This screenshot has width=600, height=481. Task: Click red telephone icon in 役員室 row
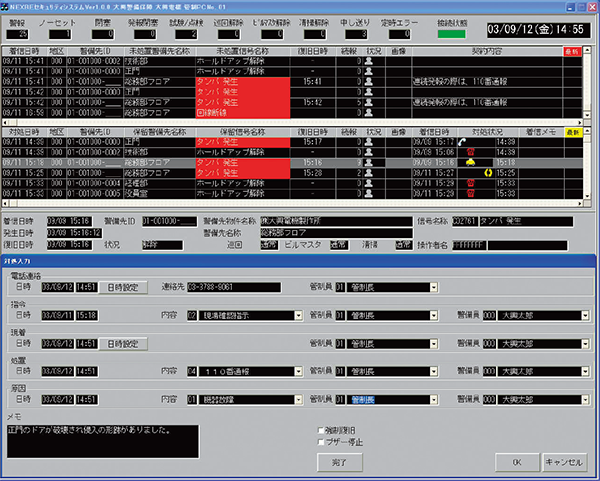pyautogui.click(x=471, y=193)
